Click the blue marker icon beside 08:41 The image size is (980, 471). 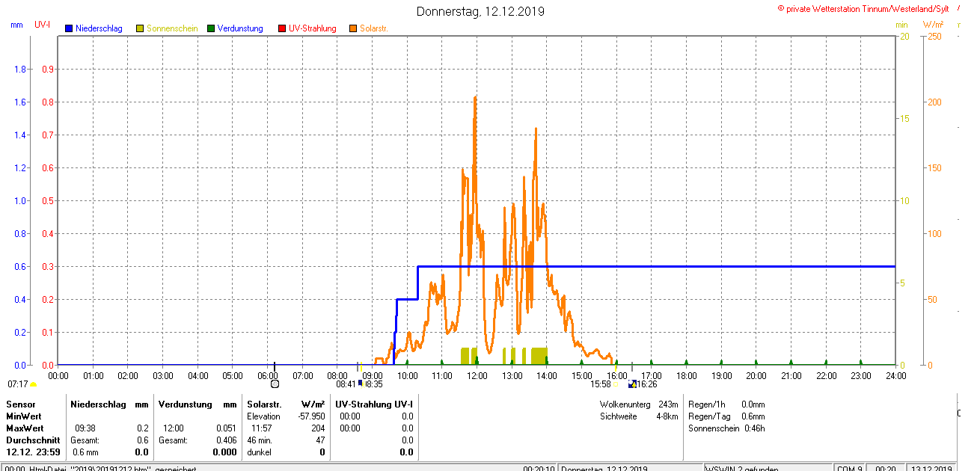[360, 383]
